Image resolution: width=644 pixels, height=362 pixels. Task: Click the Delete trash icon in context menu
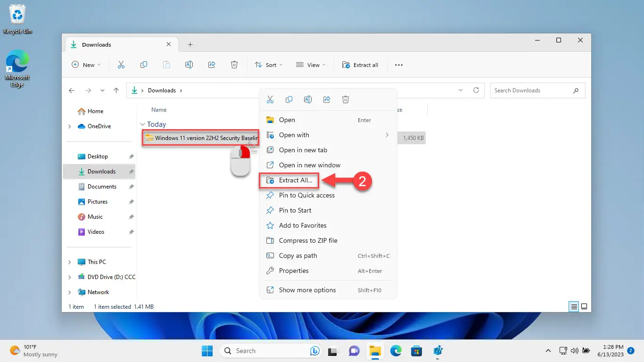point(346,99)
